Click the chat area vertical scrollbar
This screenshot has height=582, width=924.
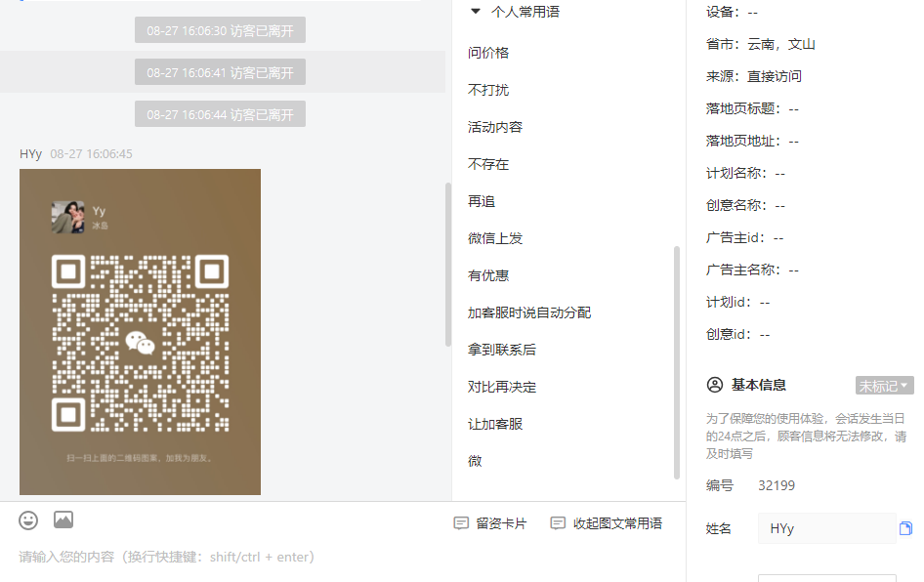pos(448,265)
